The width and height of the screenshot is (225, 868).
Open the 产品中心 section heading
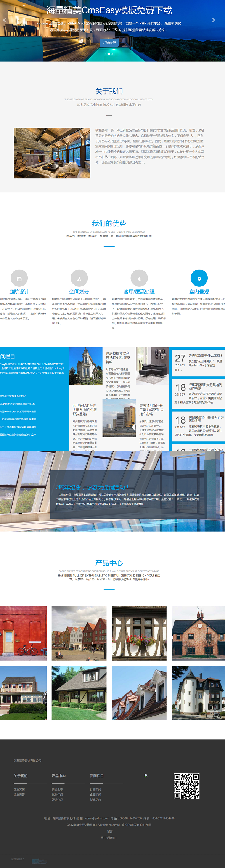(x=109, y=563)
